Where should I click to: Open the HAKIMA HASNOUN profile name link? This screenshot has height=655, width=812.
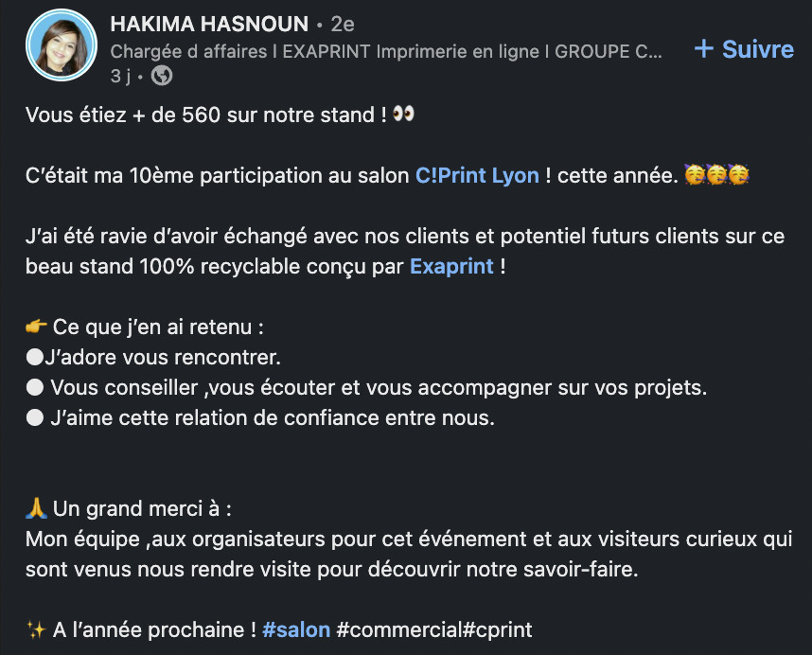[209, 25]
